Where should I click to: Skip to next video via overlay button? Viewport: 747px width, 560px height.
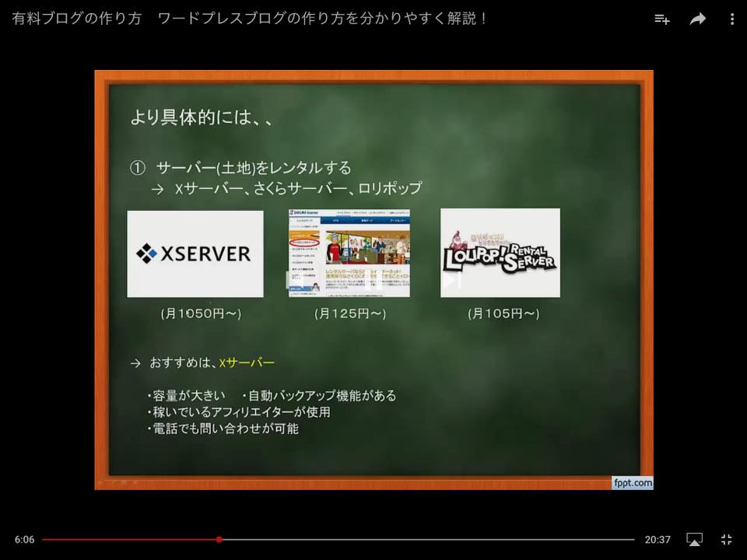tap(452, 280)
